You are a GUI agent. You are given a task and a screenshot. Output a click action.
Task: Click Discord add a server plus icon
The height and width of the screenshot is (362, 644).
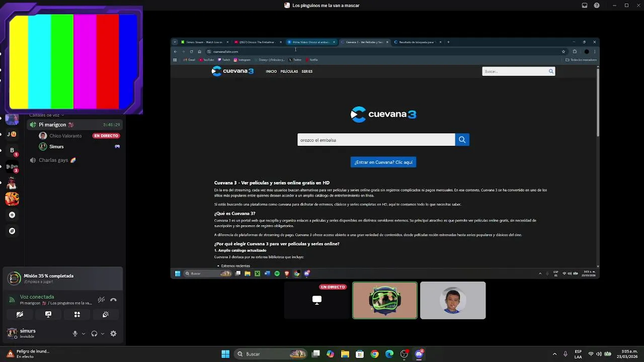[12, 215]
